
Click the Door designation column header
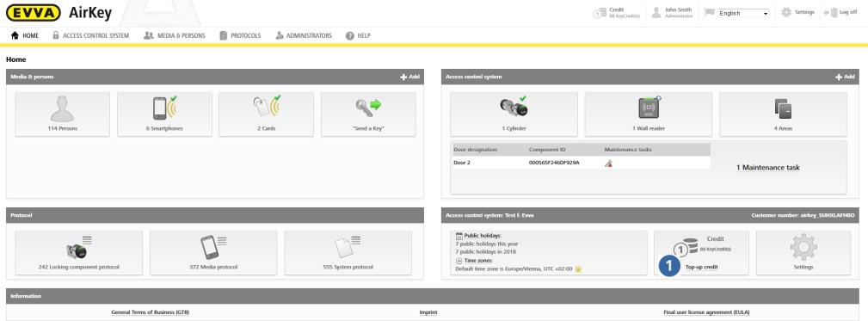point(475,150)
